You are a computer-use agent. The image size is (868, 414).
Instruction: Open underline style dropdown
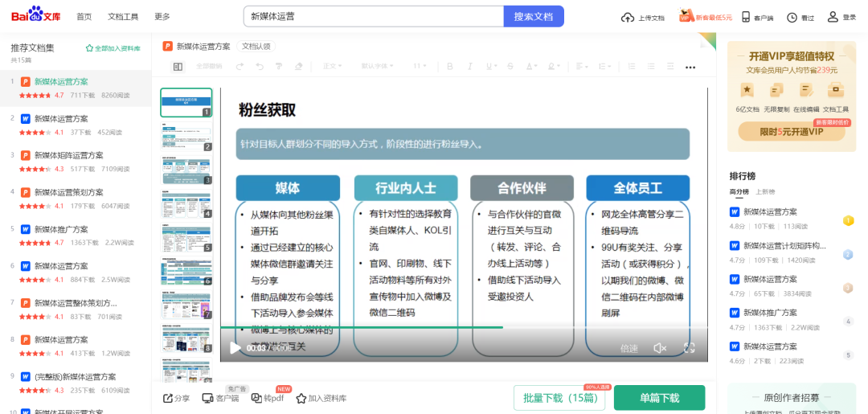tap(490, 67)
